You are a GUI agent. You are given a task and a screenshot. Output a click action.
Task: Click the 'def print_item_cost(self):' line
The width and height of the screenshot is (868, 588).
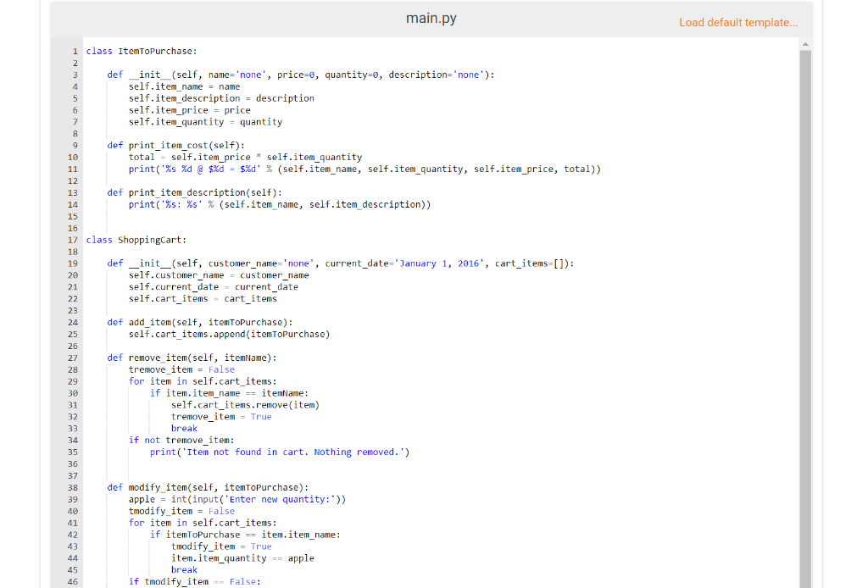coord(176,146)
